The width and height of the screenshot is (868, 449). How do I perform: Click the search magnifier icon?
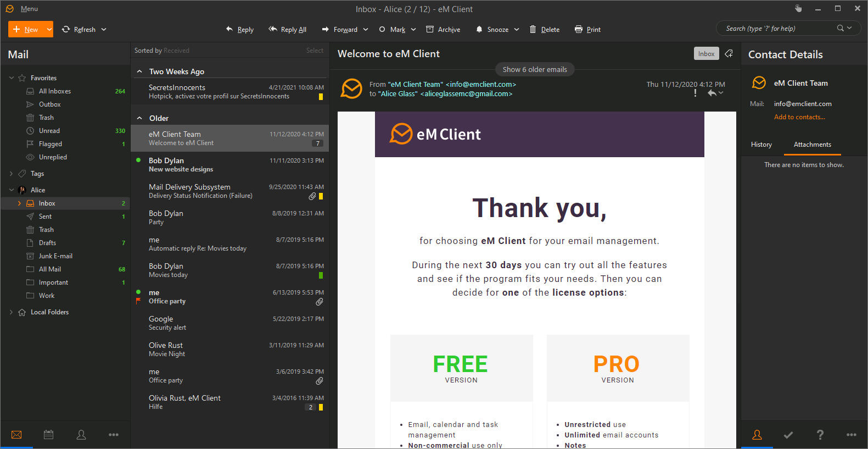click(x=841, y=28)
